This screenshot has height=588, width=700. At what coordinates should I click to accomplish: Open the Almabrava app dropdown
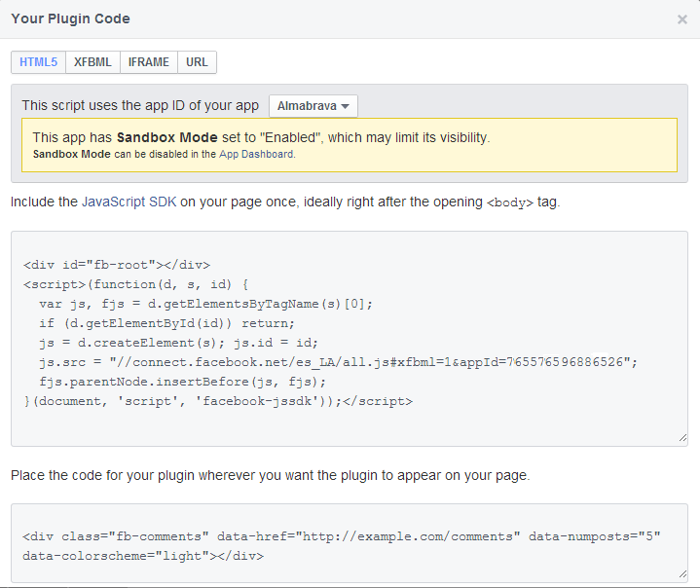coord(313,106)
